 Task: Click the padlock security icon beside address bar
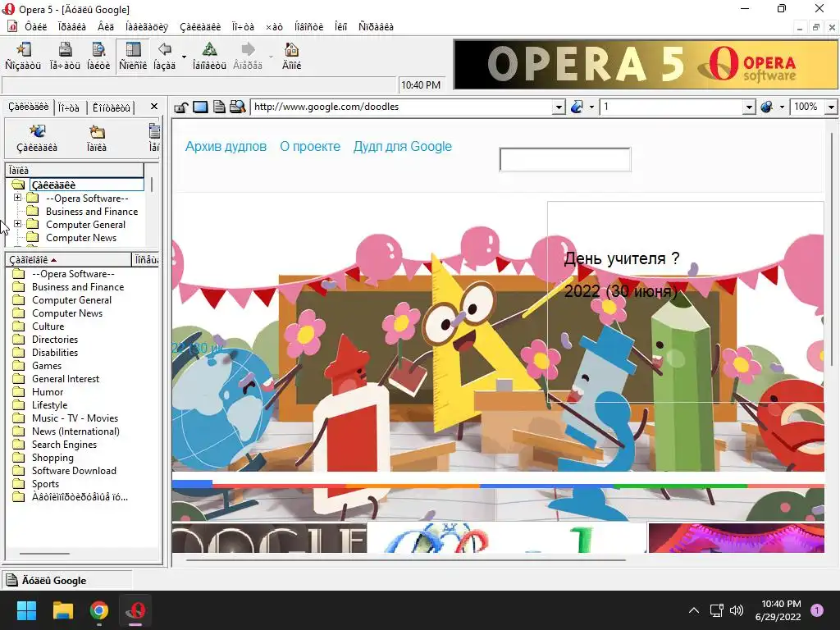coord(180,107)
